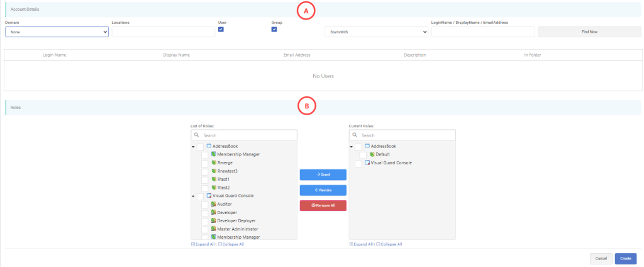Image resolution: width=644 pixels, height=267 pixels.
Task: Uncheck the User checkbox
Action: 221,29
